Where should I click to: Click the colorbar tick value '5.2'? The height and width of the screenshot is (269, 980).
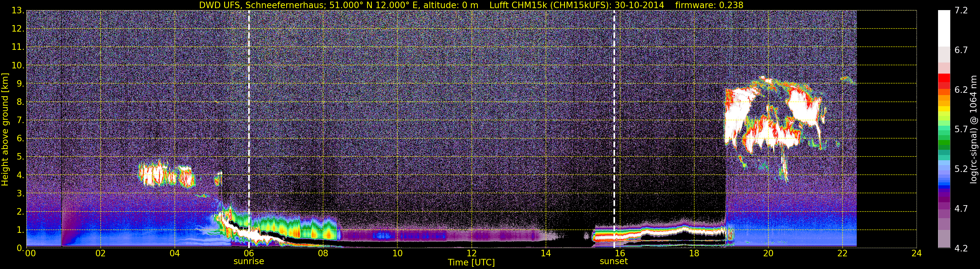961,169
